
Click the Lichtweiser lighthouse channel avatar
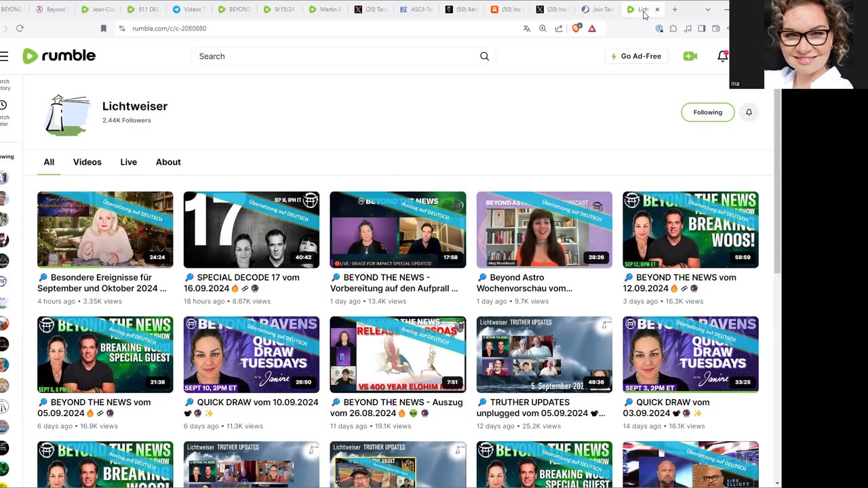pos(67,115)
